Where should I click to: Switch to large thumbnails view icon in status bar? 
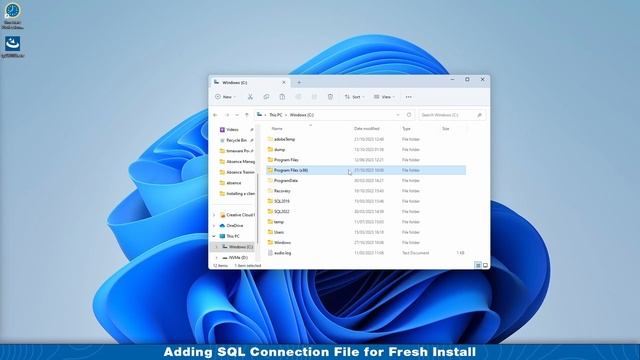485,265
